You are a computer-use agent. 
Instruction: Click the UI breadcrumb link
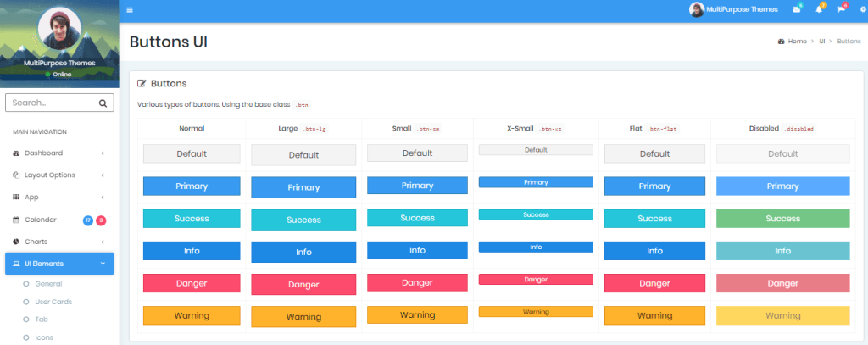tap(822, 42)
